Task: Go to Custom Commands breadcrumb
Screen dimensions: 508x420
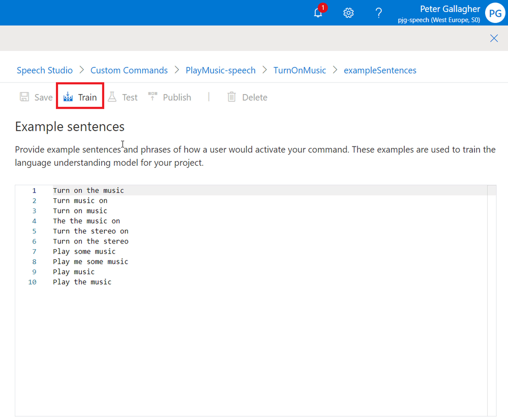Action: pyautogui.click(x=129, y=70)
